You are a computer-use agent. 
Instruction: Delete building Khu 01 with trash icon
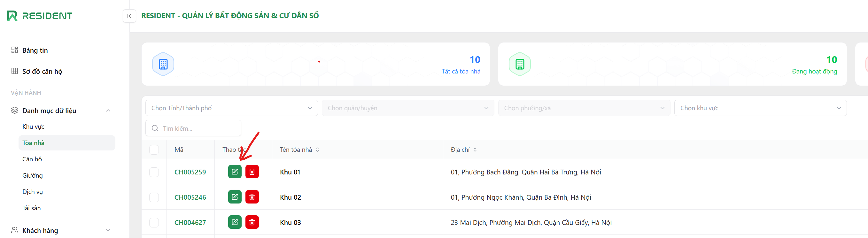click(252, 172)
